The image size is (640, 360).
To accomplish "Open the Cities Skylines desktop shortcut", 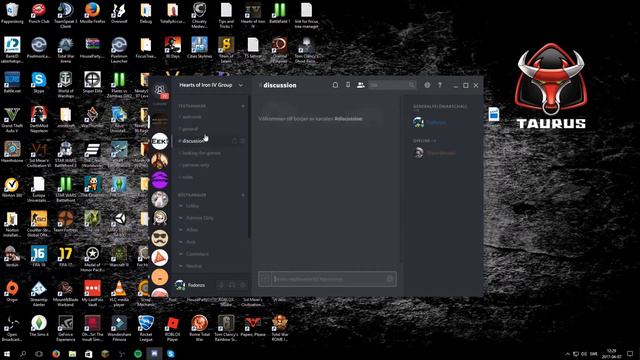I will [x=199, y=48].
